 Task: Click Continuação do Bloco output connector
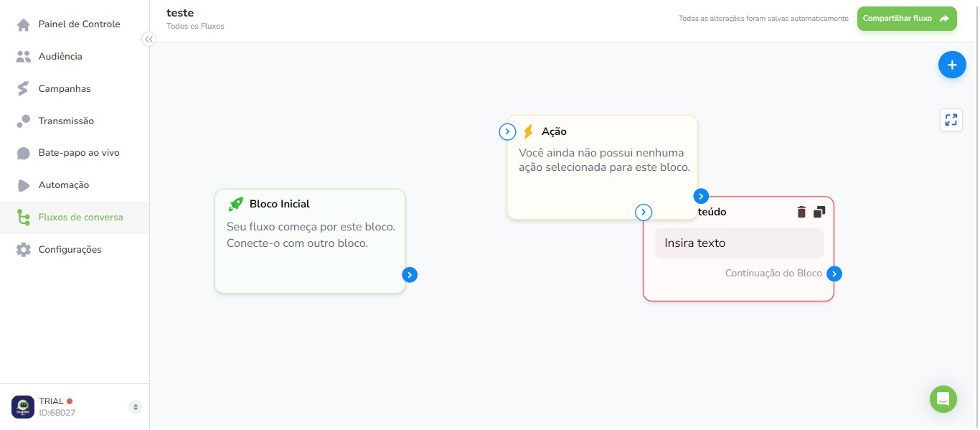(x=834, y=274)
